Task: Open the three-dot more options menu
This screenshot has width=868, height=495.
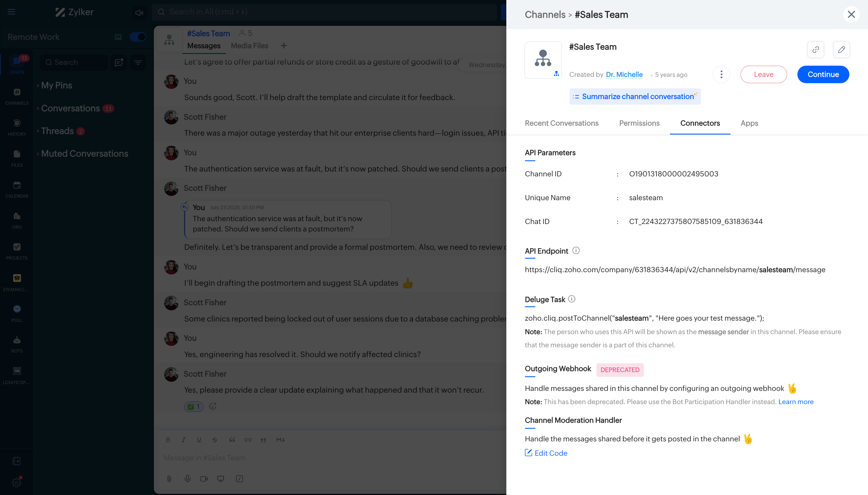Action: 721,75
